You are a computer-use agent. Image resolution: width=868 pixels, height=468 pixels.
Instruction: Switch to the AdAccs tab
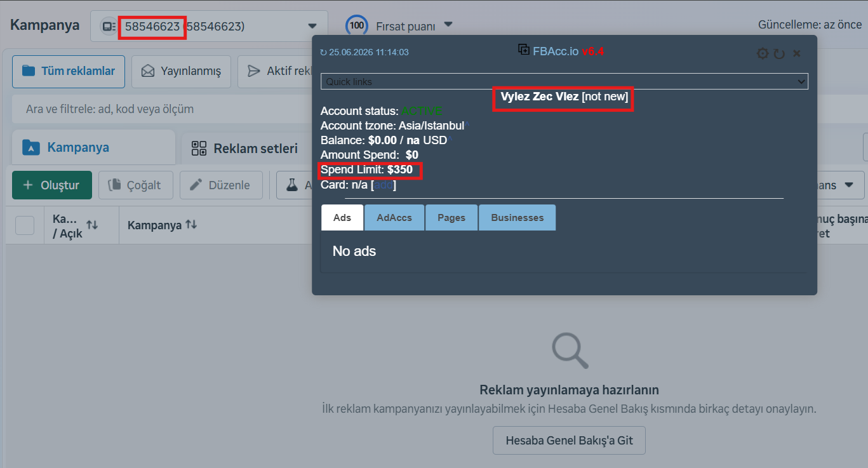(394, 217)
